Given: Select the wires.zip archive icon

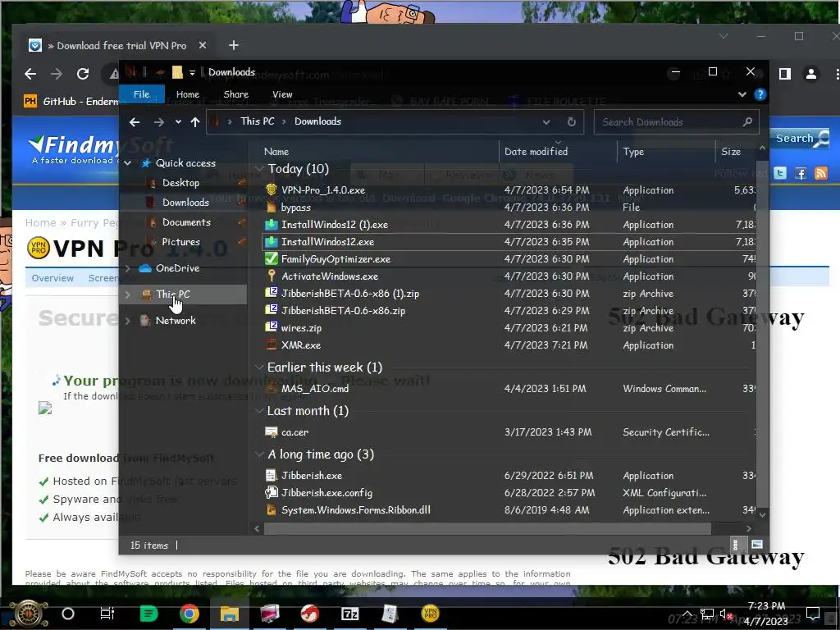Looking at the screenshot, I should tap(272, 327).
